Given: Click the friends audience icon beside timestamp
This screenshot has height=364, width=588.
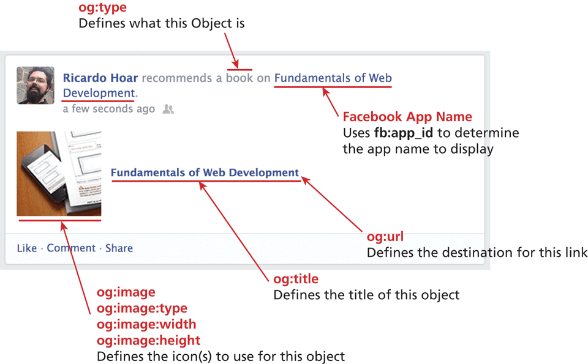Looking at the screenshot, I should point(168,110).
